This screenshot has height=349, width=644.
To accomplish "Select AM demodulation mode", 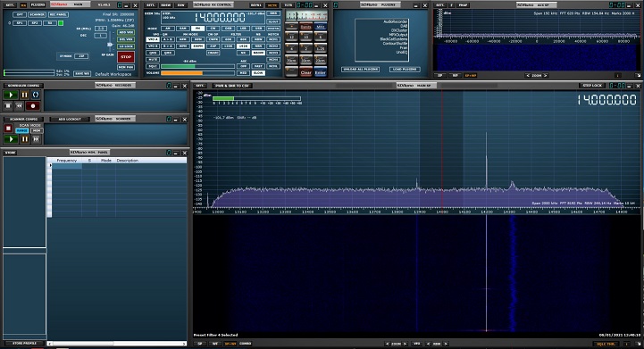I will click(168, 29).
